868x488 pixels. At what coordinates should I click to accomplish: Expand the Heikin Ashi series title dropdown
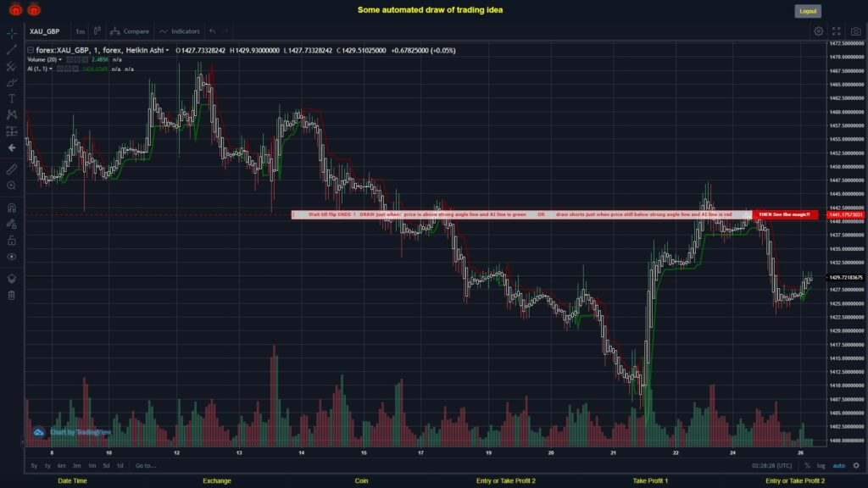pyautogui.click(x=167, y=50)
